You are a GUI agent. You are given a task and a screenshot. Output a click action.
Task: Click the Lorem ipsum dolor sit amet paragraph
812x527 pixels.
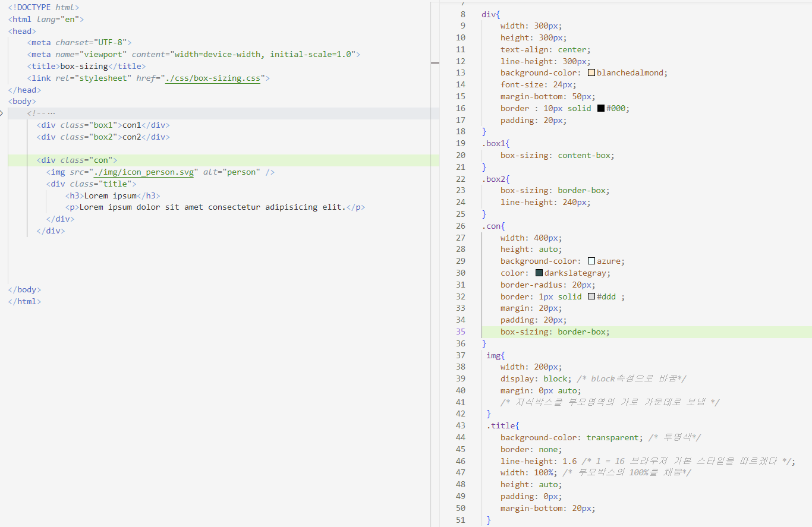[x=213, y=207]
